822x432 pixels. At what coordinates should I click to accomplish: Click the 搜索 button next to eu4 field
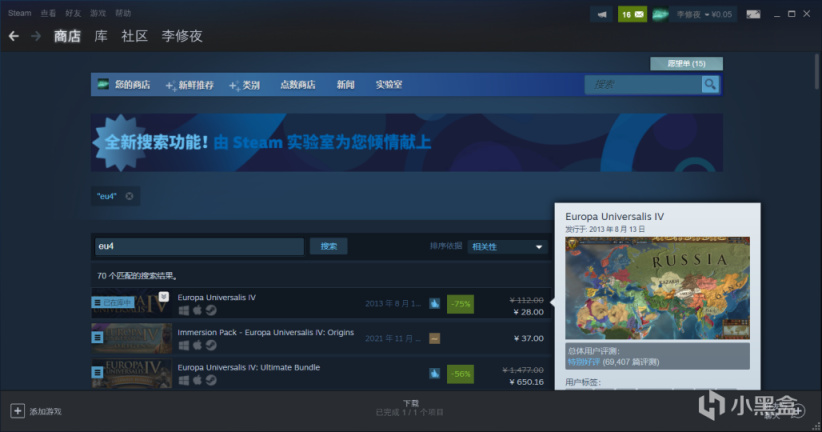329,246
